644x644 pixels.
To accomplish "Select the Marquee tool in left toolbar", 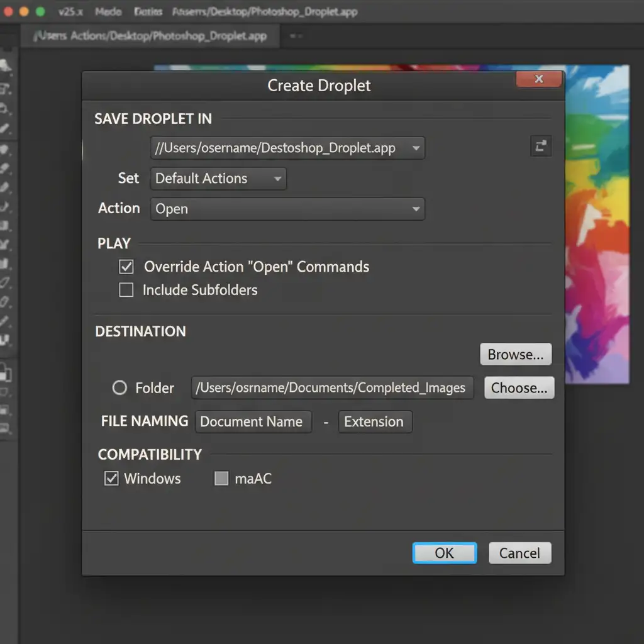I will tap(5, 88).
